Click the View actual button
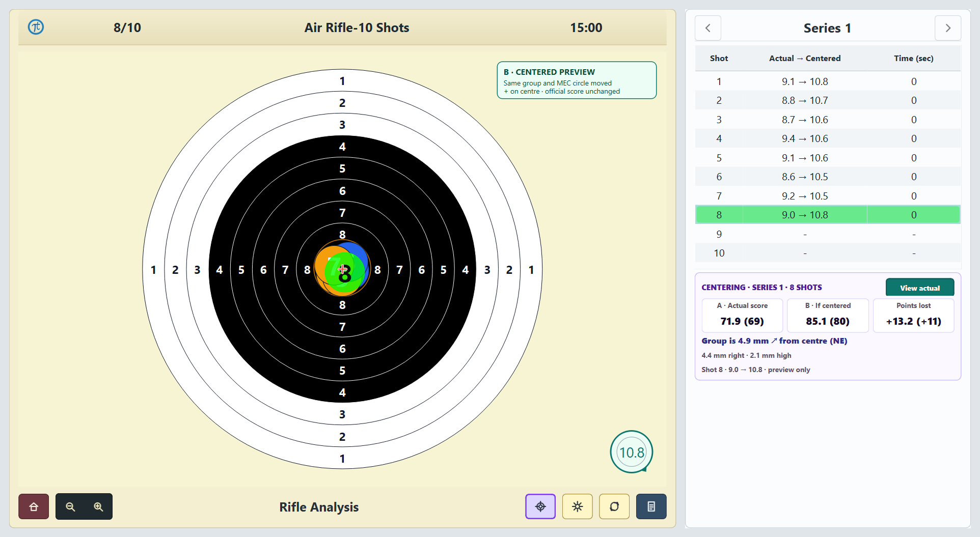The image size is (980, 537). click(x=920, y=288)
